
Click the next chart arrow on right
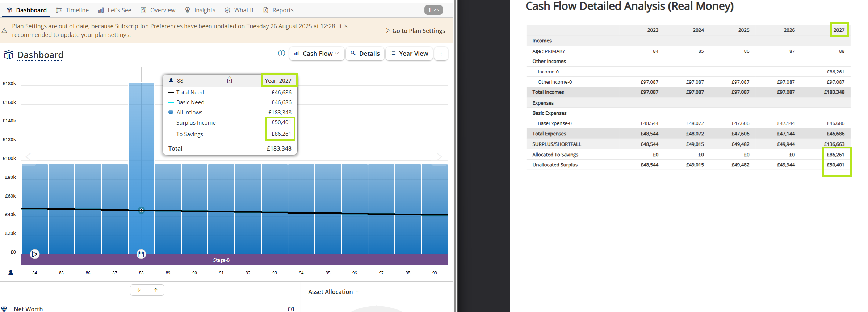439,157
